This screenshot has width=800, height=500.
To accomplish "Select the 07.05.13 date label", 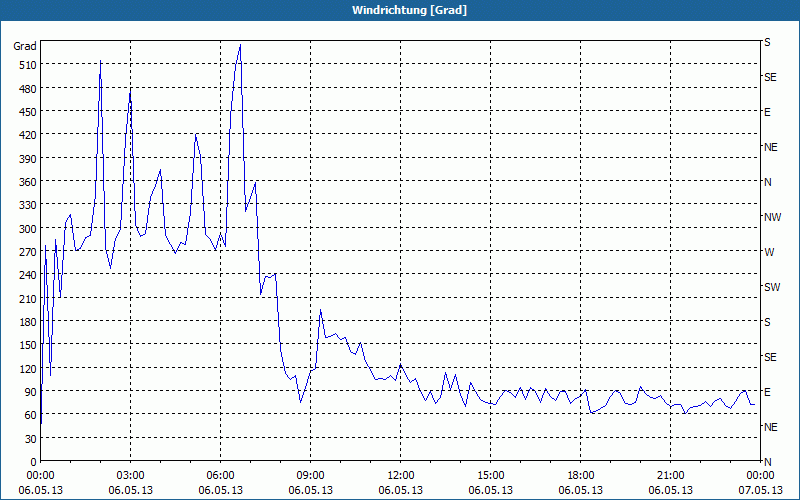I will pyautogui.click(x=760, y=490).
